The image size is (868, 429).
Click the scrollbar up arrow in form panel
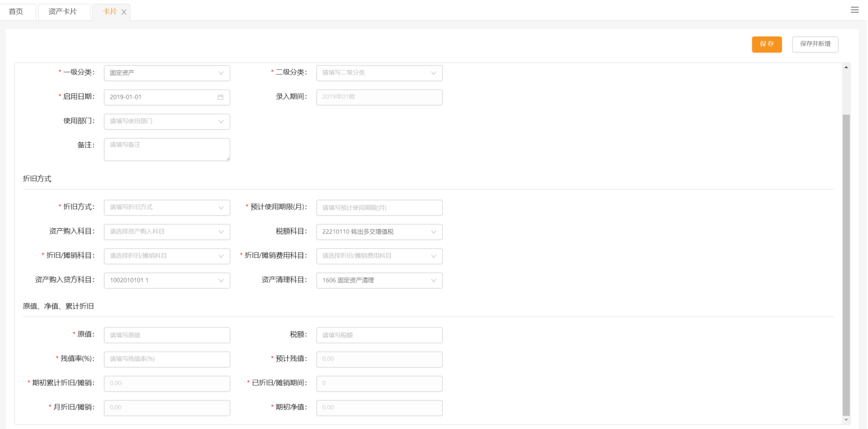coord(846,67)
